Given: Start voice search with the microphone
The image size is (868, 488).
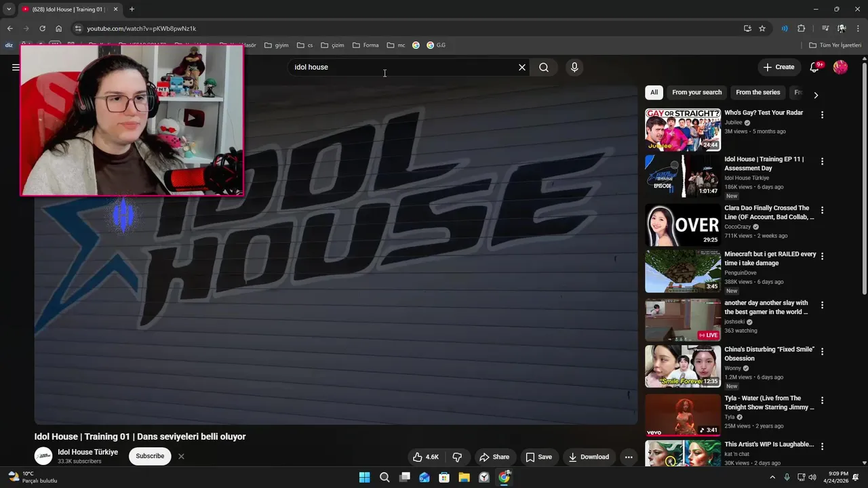Looking at the screenshot, I should click(x=574, y=67).
